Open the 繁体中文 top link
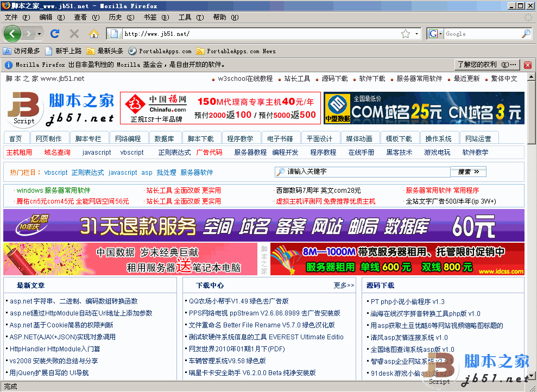 tap(504, 78)
